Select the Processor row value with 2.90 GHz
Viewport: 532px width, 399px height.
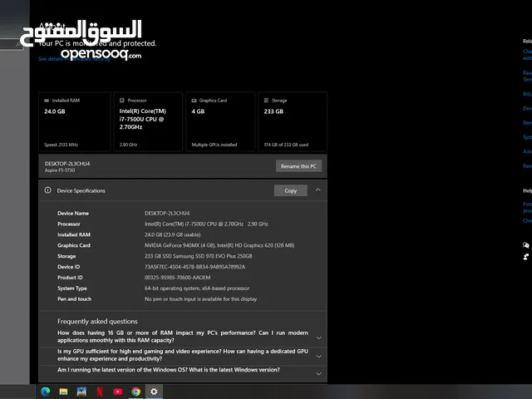tap(206, 224)
